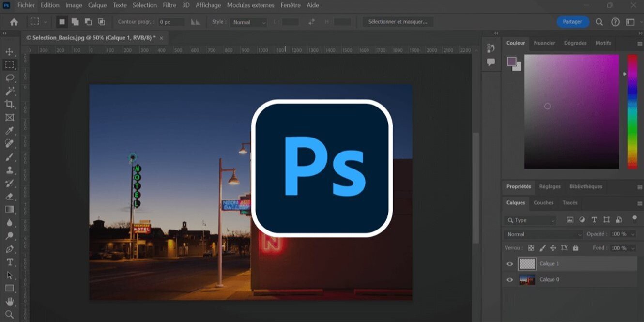Screen dimensions: 644x322
Task: Hide the Calque 0 layer
Action: [509, 280]
